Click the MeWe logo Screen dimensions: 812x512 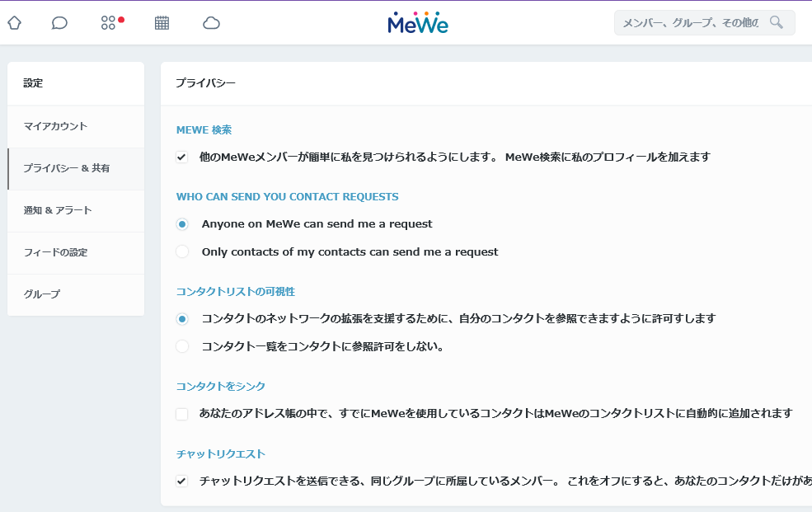pos(418,23)
